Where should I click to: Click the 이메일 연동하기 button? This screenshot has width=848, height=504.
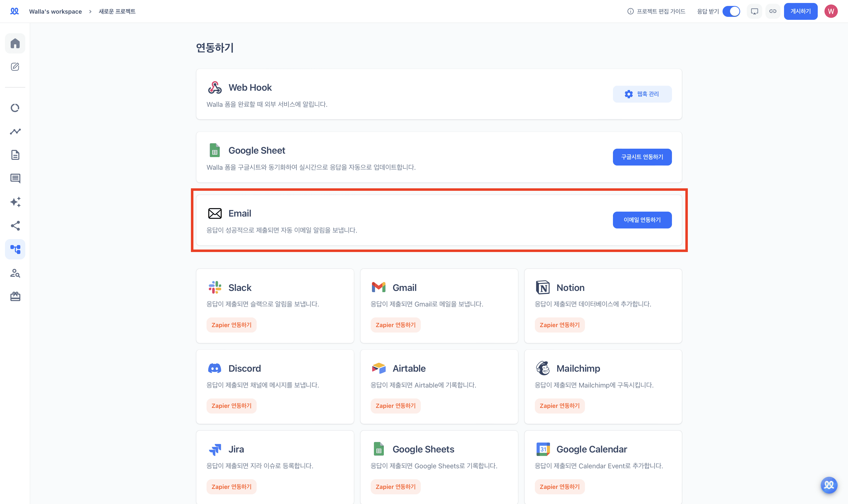[x=642, y=220]
